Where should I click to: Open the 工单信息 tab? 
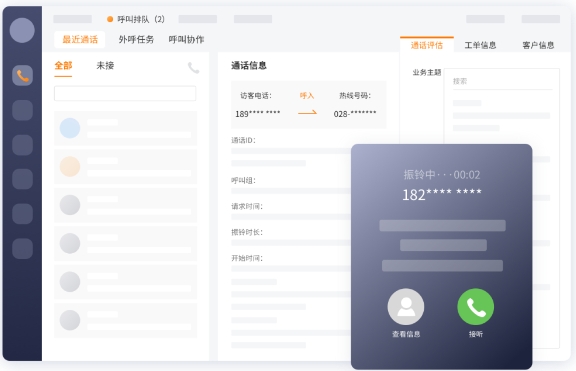click(x=480, y=45)
